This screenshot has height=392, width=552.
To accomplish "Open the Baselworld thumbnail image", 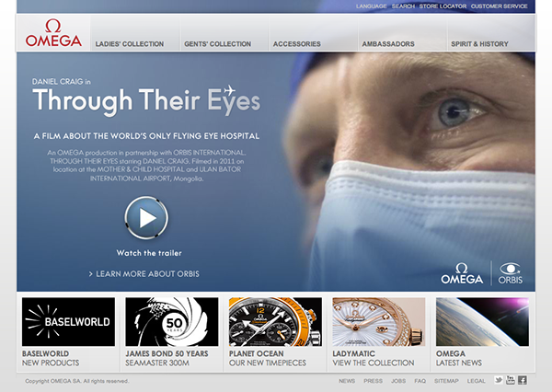I will click(68, 322).
